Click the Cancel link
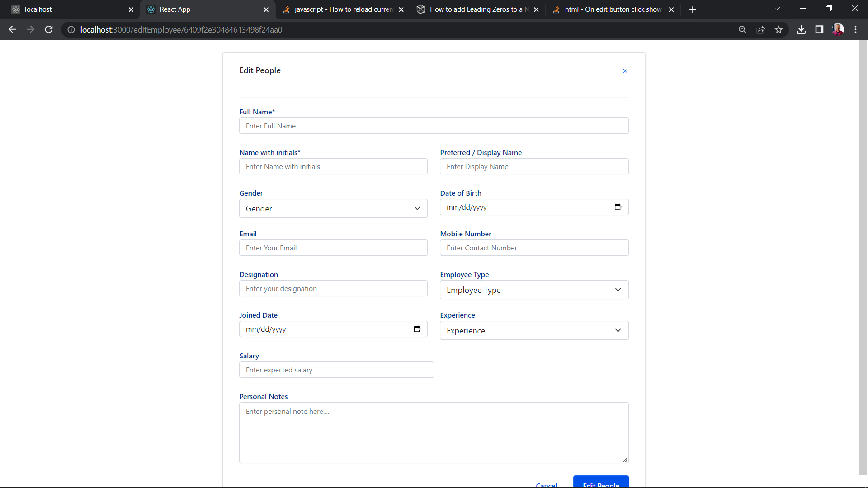Screen dimensions: 868x488 [x=546, y=485]
